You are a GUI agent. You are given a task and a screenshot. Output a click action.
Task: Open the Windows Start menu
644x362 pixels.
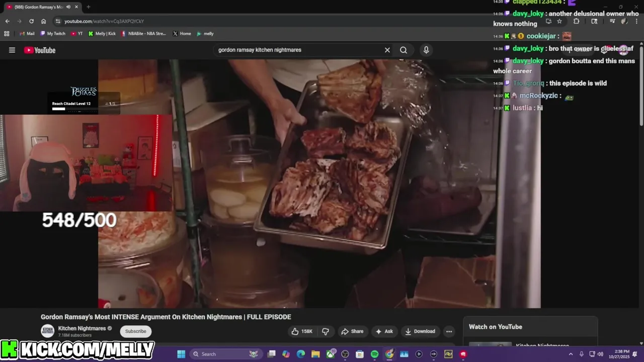(x=181, y=354)
